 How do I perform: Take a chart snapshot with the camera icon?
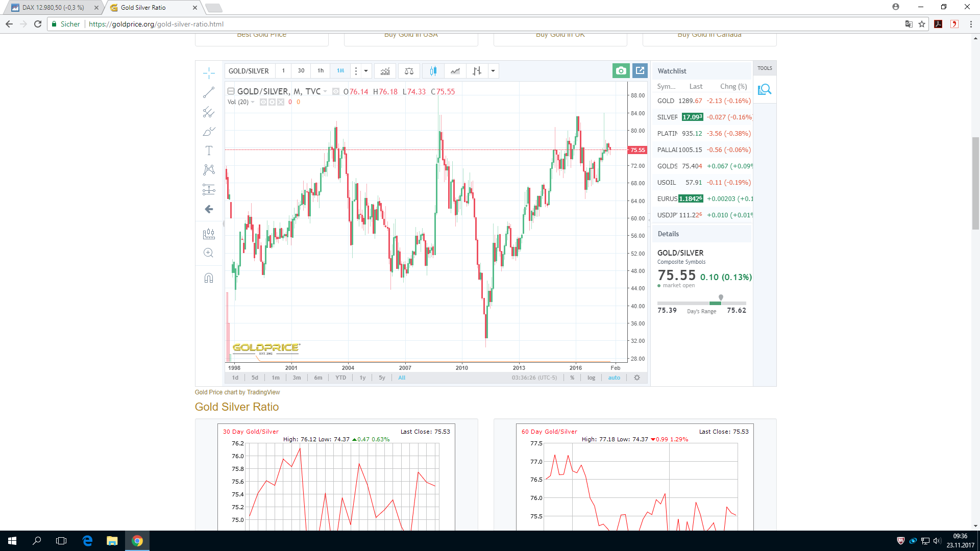(621, 71)
